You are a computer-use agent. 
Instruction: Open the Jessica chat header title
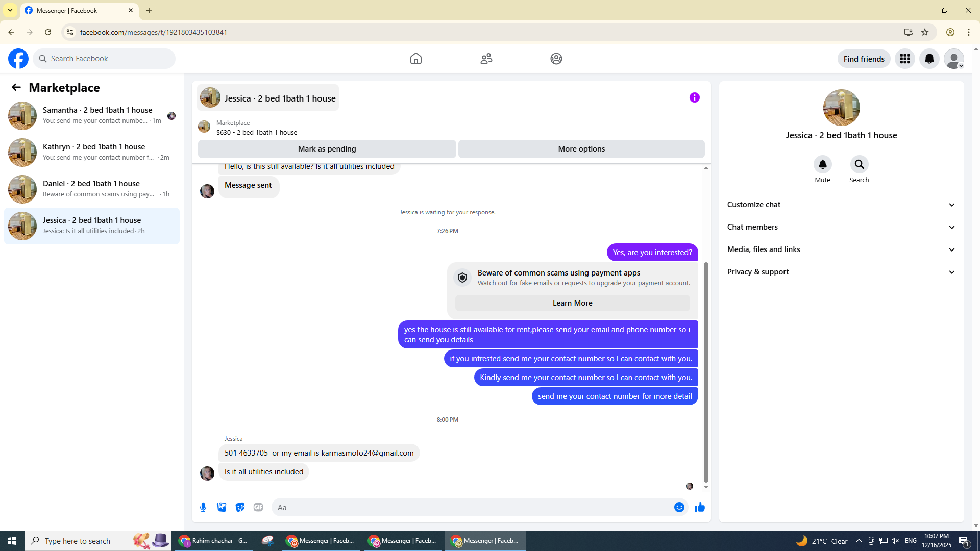pyautogui.click(x=268, y=97)
